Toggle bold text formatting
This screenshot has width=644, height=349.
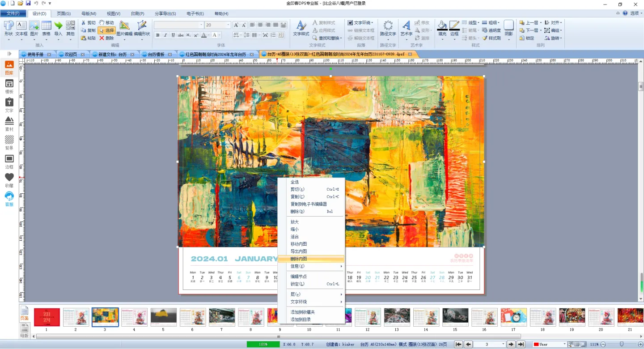tap(157, 35)
